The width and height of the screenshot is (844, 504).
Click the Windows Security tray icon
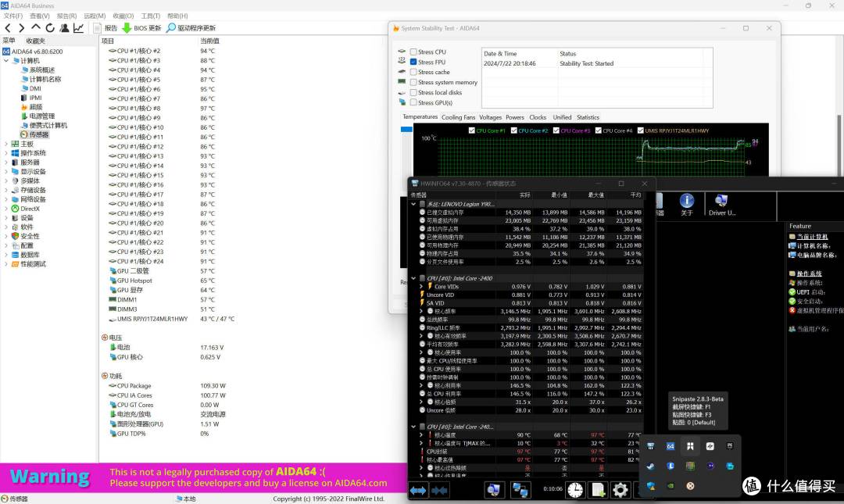coord(650,486)
